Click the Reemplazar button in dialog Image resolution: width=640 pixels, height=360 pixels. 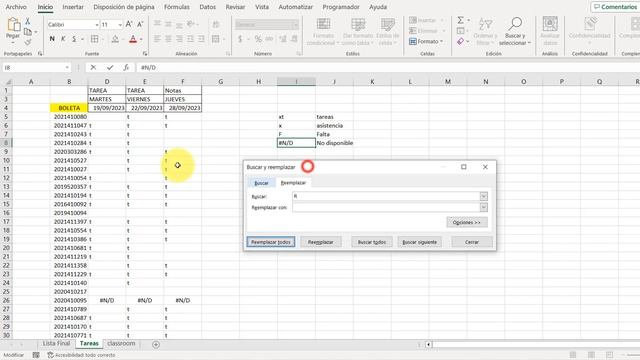tap(320, 242)
